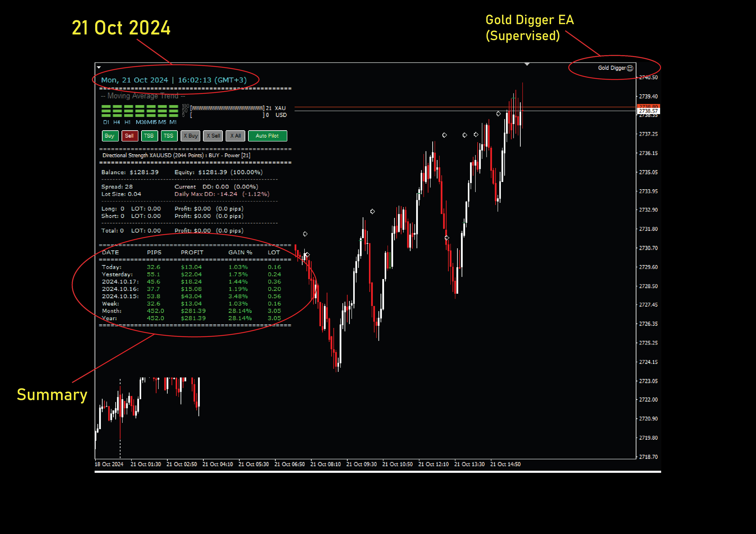Click the D1 timeframe label
Screen dimensions: 756x534
pos(106,122)
